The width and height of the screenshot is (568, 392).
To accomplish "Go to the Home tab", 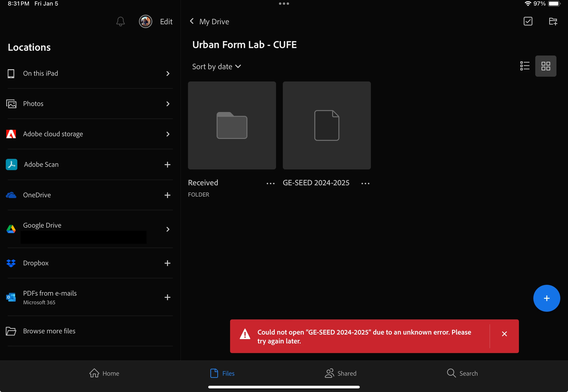I will coord(104,373).
